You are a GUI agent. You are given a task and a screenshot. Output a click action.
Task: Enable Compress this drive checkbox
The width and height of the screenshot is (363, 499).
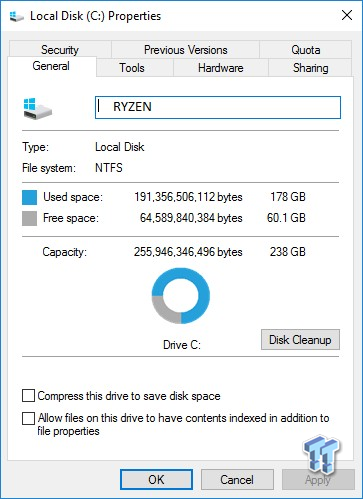click(28, 396)
